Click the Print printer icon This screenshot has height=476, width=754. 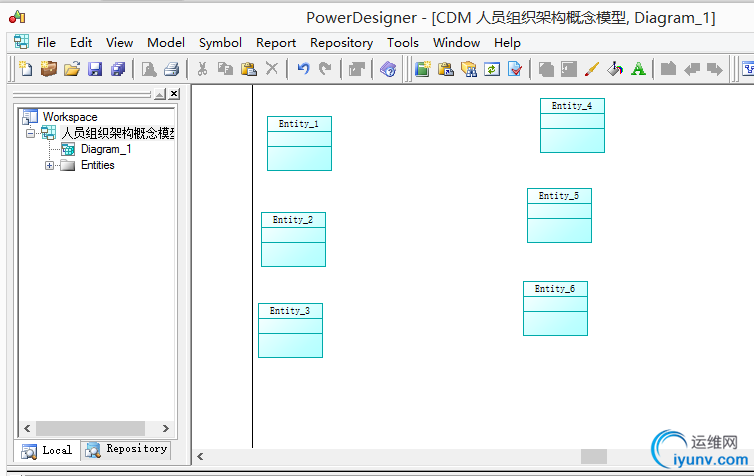pyautogui.click(x=171, y=69)
